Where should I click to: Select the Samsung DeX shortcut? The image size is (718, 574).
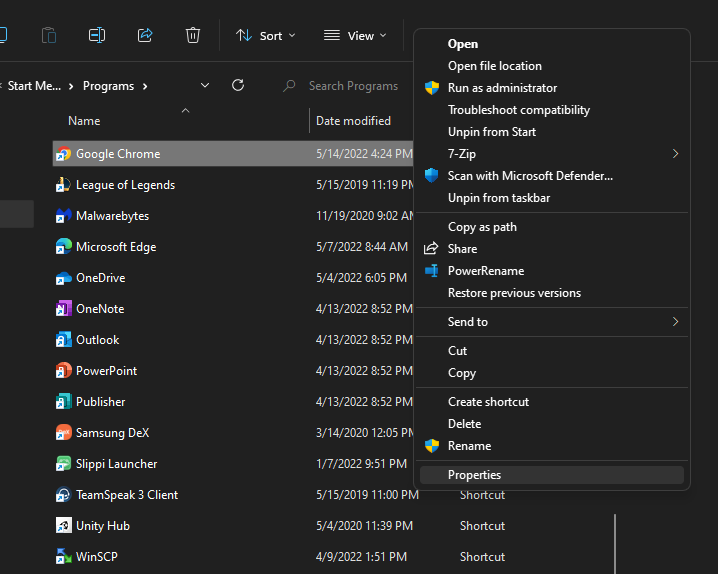point(112,433)
